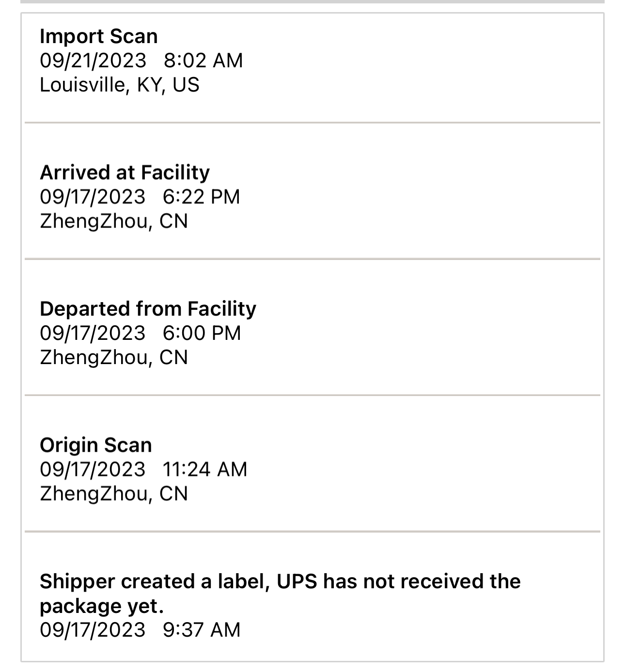Click the 6:22 PM arrival time
This screenshot has width=625, height=672.
pos(201,197)
